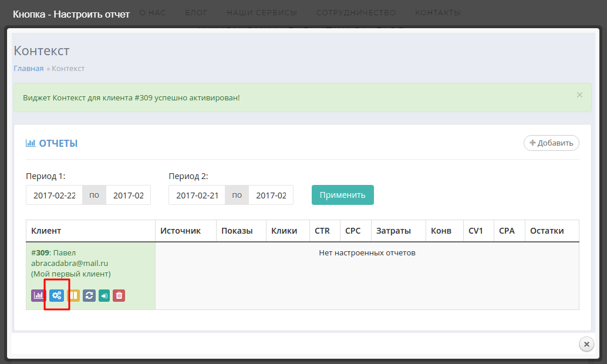Select the abracadabra@mail.ru client email

(70, 264)
